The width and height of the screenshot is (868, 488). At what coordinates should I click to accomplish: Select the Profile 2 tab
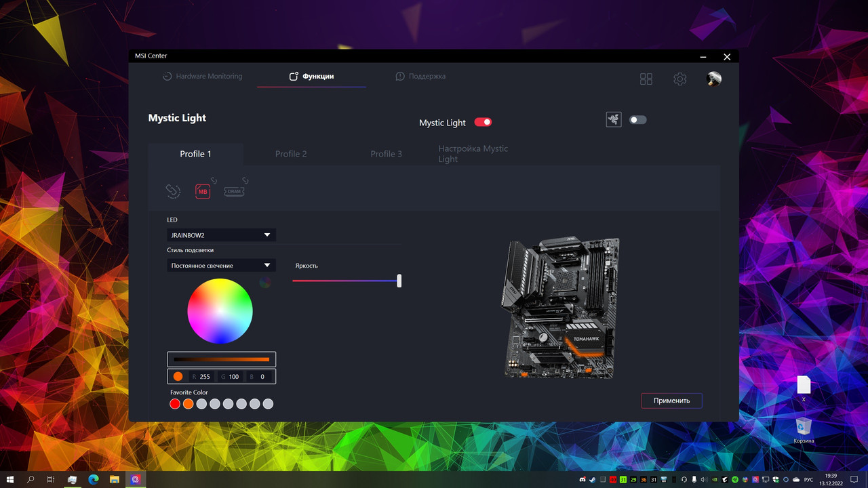(291, 154)
